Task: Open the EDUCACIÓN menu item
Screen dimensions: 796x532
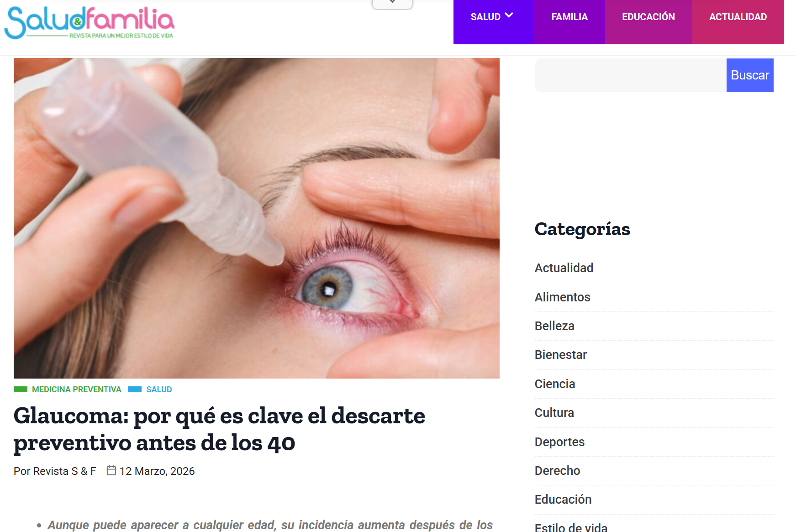Action: 648,17
